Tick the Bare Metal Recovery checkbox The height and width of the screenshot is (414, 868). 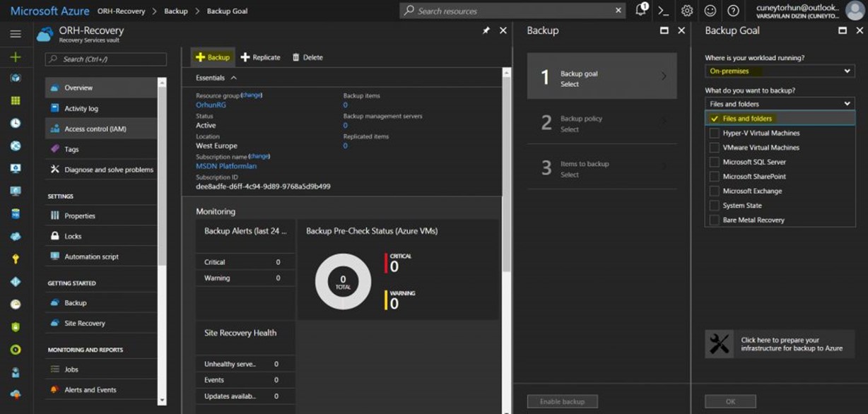click(715, 220)
